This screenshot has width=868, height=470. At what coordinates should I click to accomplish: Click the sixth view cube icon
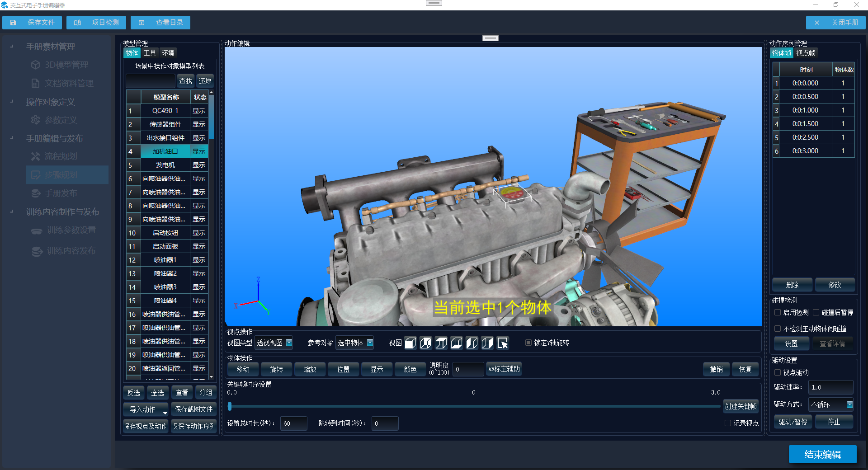click(487, 343)
